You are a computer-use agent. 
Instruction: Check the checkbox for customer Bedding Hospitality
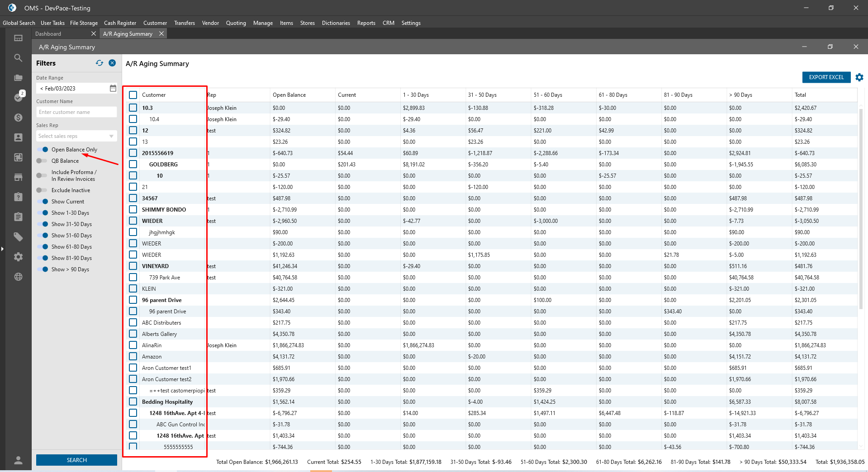pos(133,401)
